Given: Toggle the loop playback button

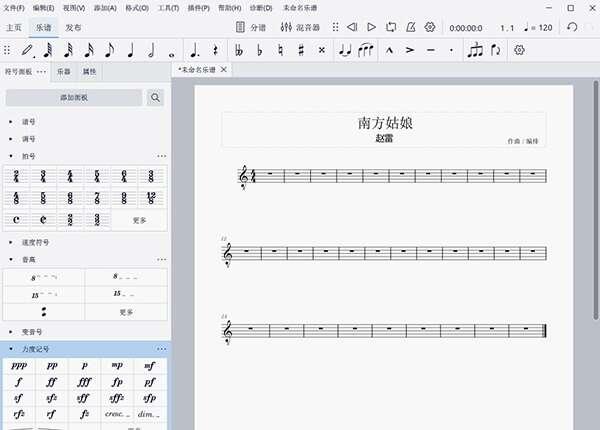Looking at the screenshot, I should (x=391, y=27).
